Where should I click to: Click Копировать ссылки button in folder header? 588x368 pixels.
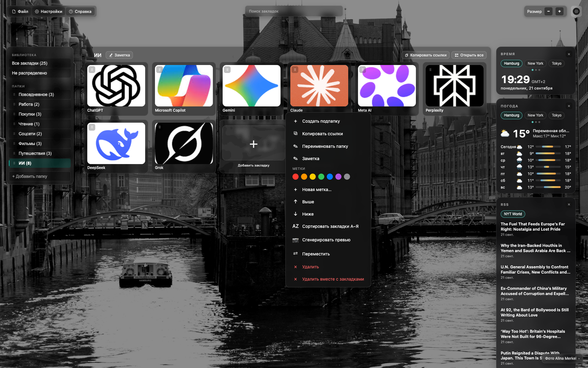[x=426, y=55]
